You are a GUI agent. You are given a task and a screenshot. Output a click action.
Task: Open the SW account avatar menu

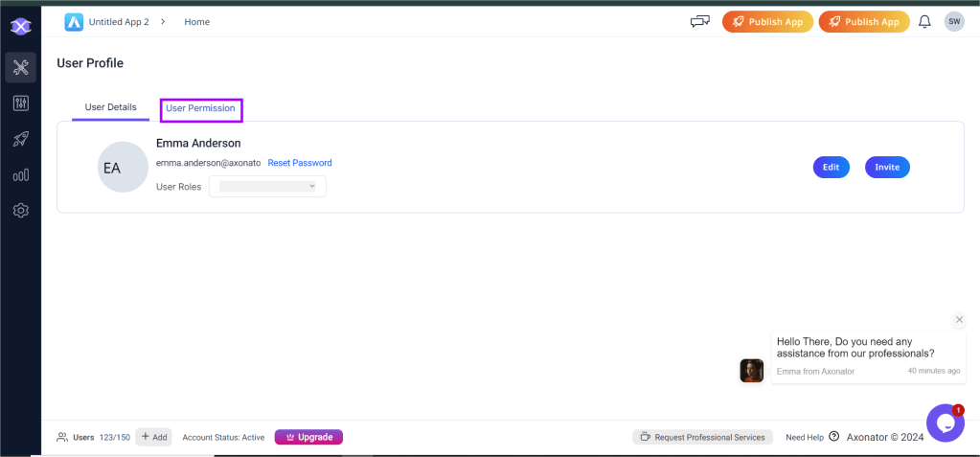(954, 21)
